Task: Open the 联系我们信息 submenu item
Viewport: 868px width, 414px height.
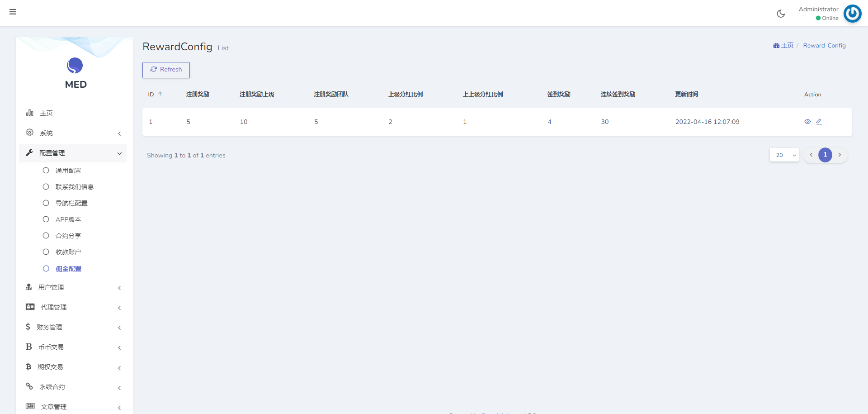Action: tap(75, 187)
